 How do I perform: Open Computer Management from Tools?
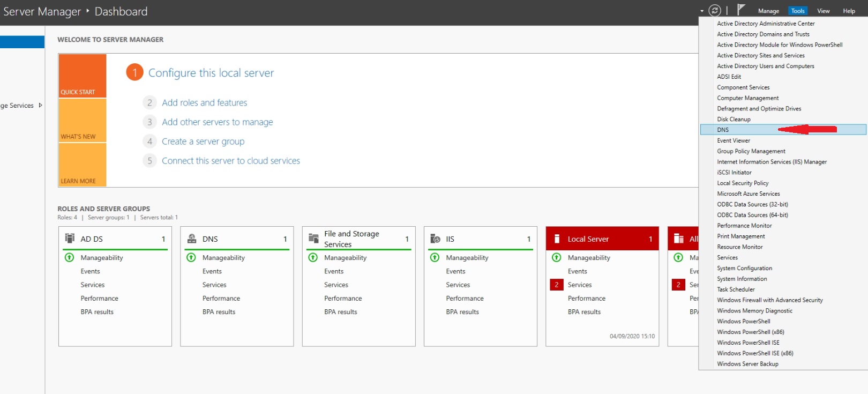pos(748,98)
